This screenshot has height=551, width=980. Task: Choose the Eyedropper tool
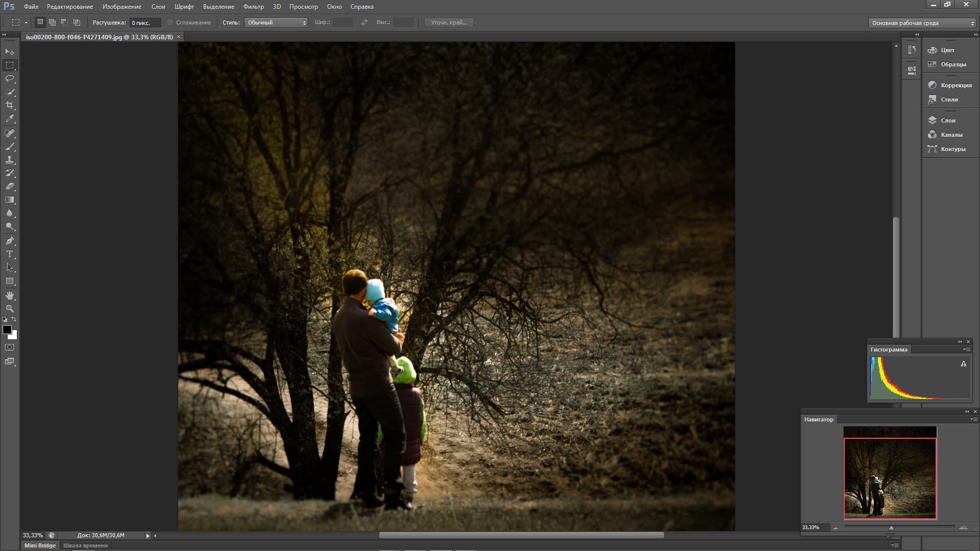pyautogui.click(x=10, y=119)
